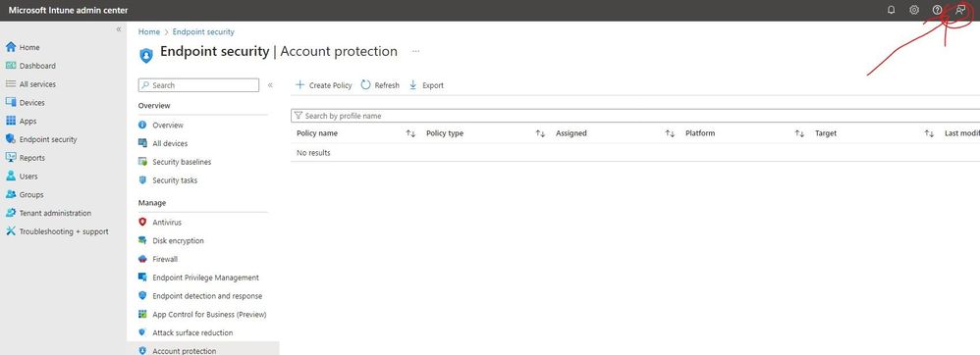Click the Home breadcrumb link
Image resolution: width=980 pixels, height=355 pixels.
(x=148, y=31)
